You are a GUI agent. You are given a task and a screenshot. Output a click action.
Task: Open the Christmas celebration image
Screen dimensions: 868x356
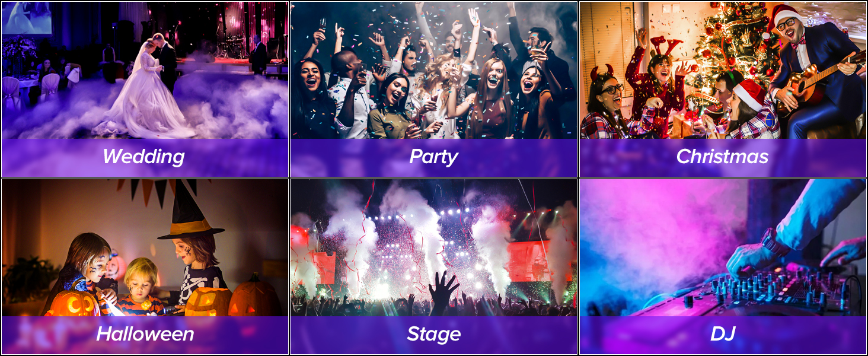[x=723, y=70]
